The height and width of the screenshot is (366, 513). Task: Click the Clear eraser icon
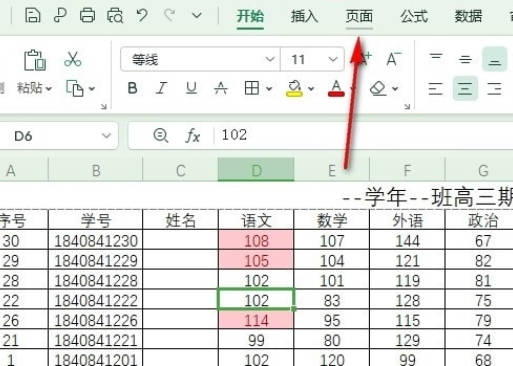378,89
